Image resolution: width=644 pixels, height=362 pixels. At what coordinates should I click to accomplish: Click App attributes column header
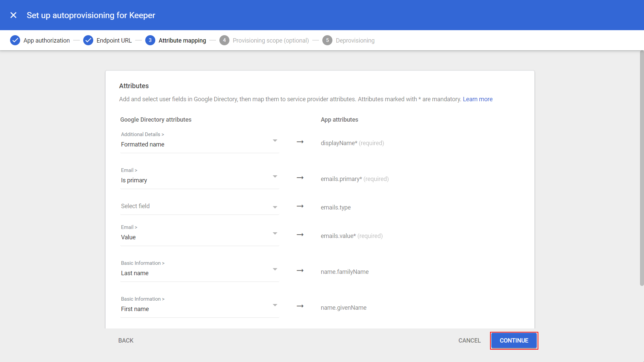[x=339, y=120]
